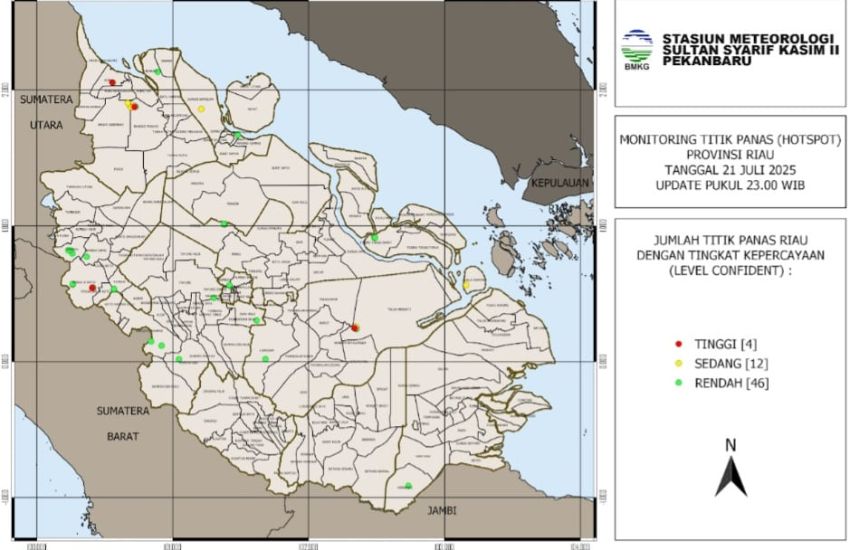The image size is (850, 550).
Task: Click the green hotspot near the Jambi border
Action: [408, 486]
